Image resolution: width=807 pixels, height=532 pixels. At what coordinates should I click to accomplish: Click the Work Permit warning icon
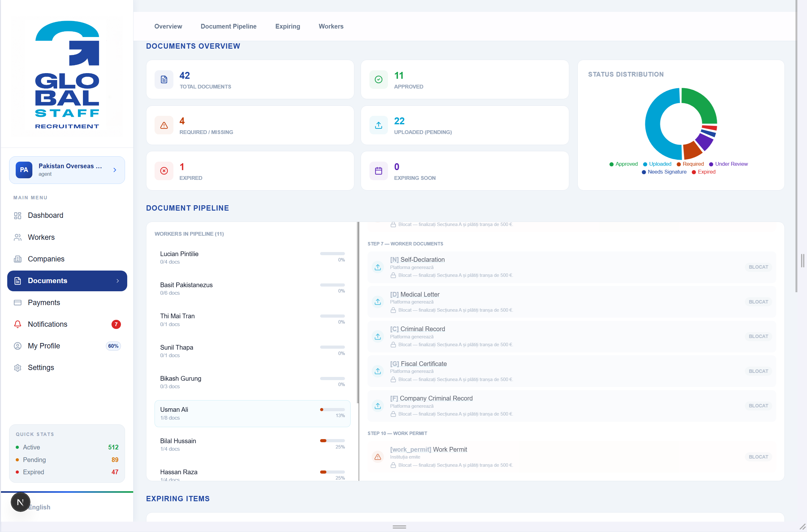[x=378, y=457]
